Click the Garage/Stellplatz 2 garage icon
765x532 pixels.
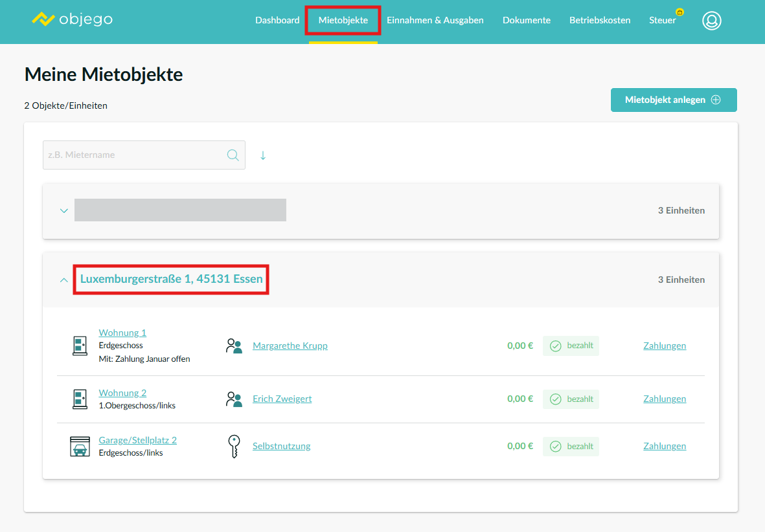(79, 447)
